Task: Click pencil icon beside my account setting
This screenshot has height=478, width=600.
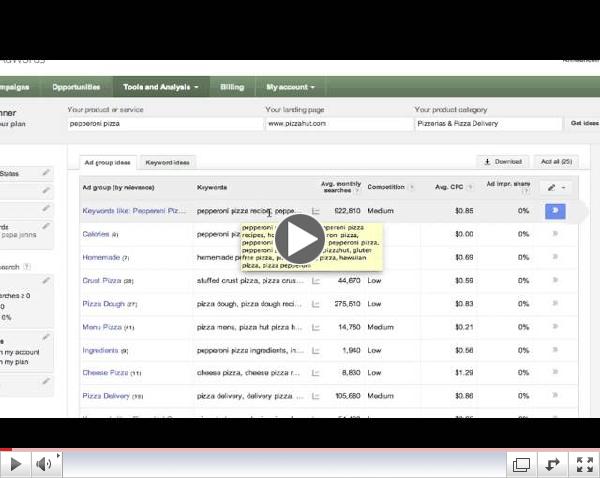Action: click(46, 337)
